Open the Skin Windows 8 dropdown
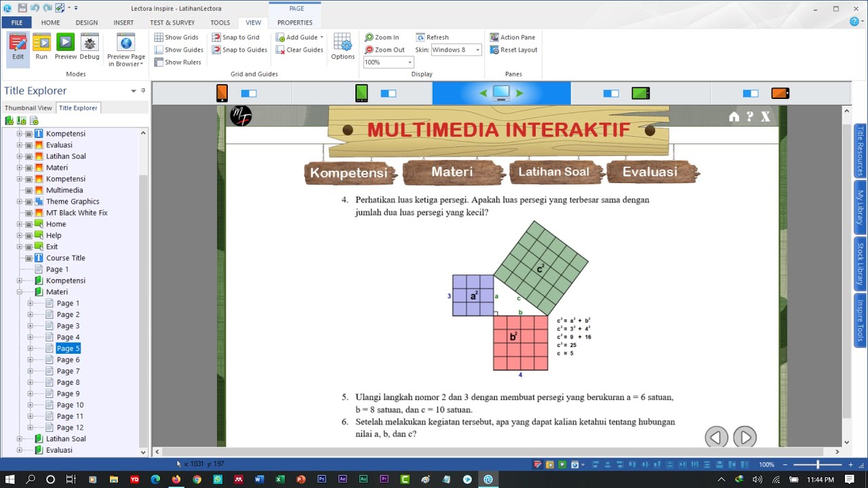 [x=456, y=49]
